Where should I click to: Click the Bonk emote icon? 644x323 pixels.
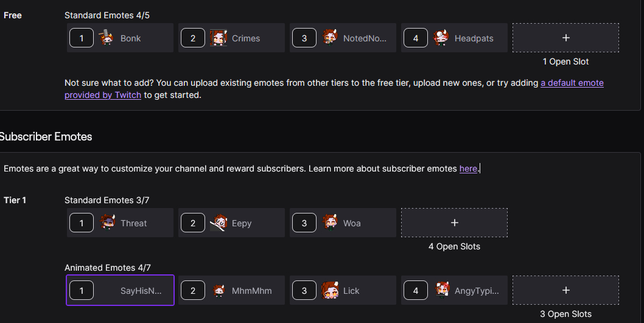tap(107, 38)
